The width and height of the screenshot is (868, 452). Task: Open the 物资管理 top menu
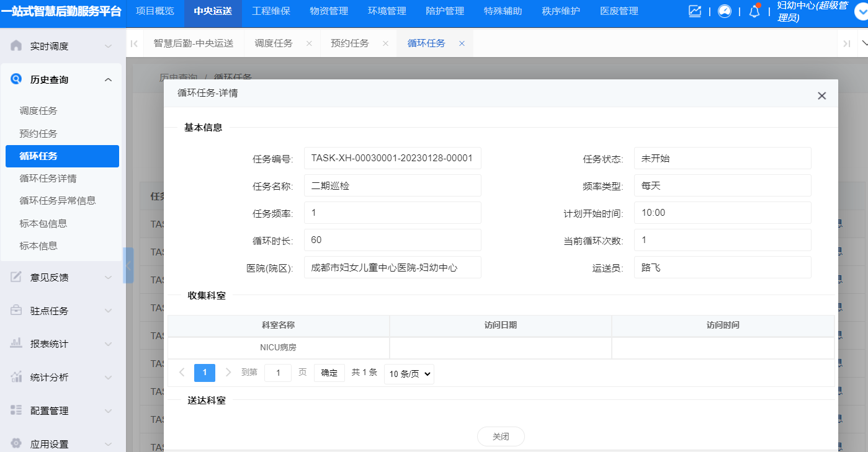[x=329, y=11]
